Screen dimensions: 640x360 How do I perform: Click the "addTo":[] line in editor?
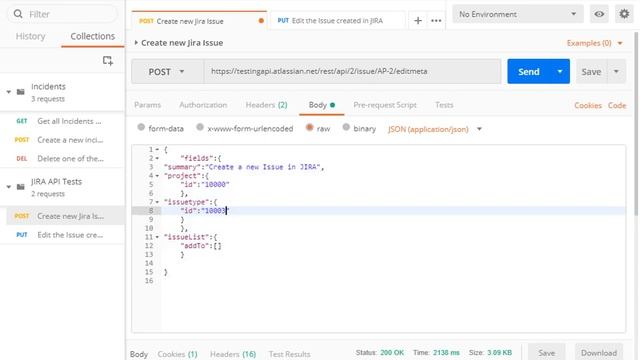click(x=201, y=246)
